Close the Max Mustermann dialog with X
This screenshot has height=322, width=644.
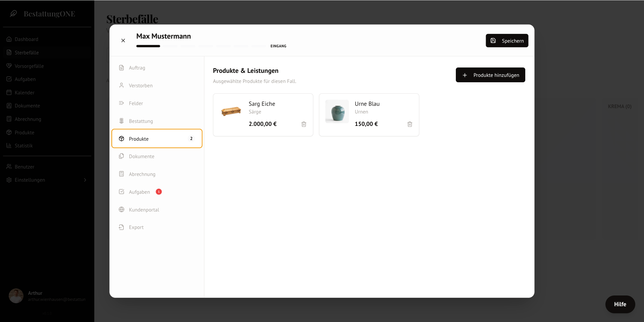(x=123, y=41)
